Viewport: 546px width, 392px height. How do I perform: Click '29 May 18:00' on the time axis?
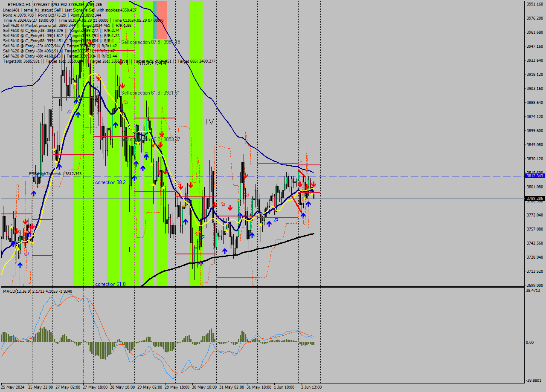[x=177, y=387]
